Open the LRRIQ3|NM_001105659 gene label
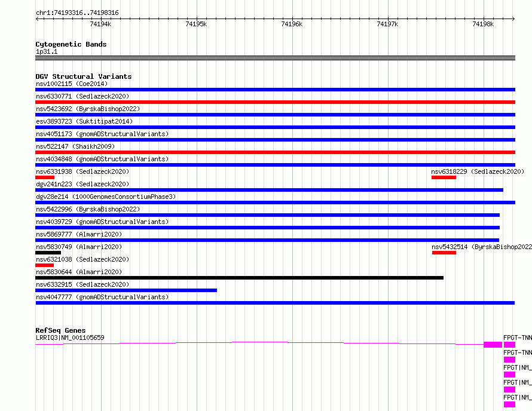Image resolution: width=532 pixels, height=411 pixels. click(x=70, y=338)
